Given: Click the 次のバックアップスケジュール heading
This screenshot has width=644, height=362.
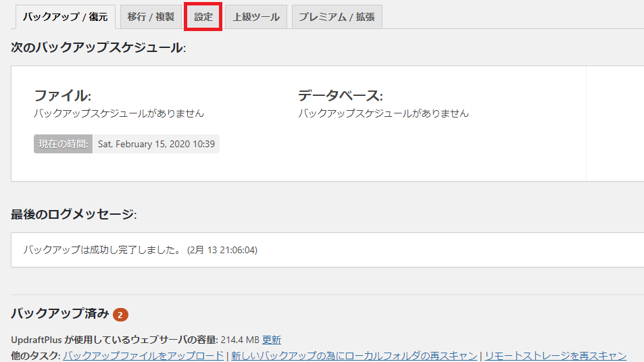Looking at the screenshot, I should click(x=98, y=47).
